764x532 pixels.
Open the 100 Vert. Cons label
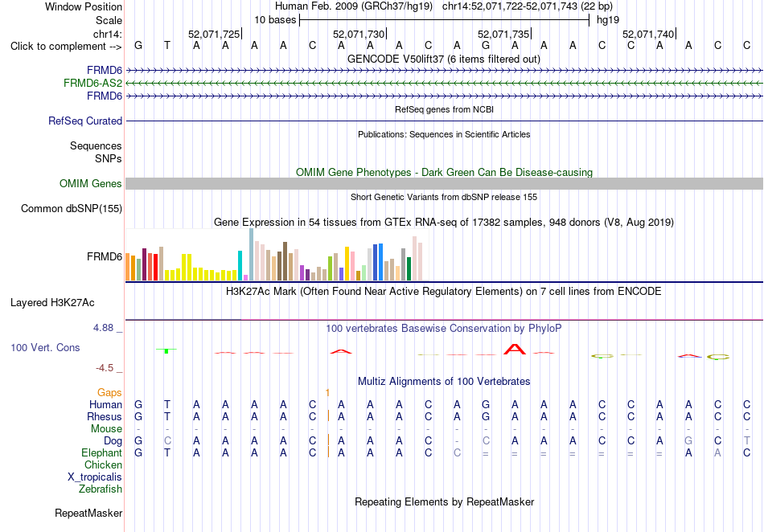(45, 347)
